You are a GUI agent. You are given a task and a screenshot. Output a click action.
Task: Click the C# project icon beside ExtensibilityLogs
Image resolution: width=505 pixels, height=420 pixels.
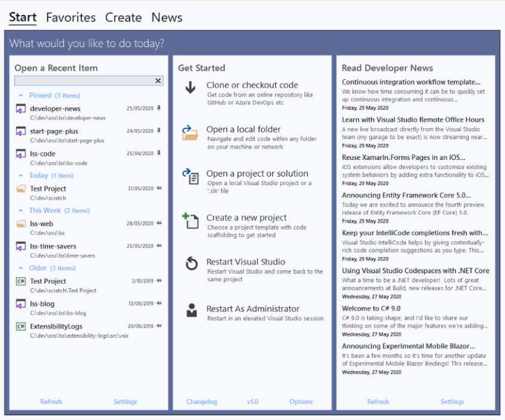(21, 326)
